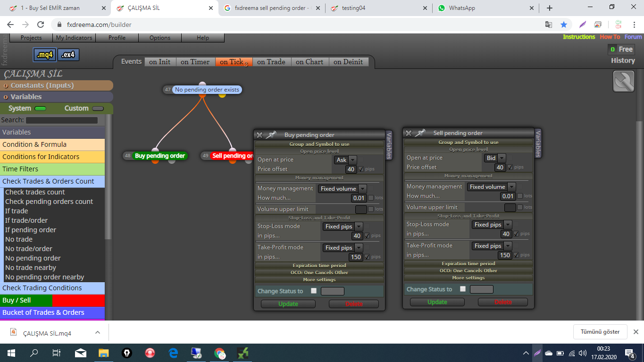The height and width of the screenshot is (362, 644).
Task: Switch to on Trade event tab
Action: (x=271, y=62)
